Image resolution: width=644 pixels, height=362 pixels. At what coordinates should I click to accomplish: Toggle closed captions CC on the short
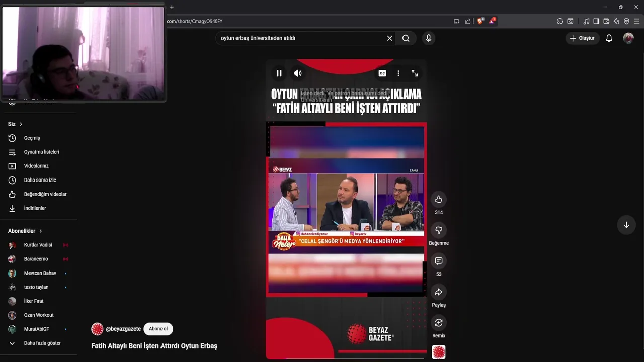pos(382,73)
